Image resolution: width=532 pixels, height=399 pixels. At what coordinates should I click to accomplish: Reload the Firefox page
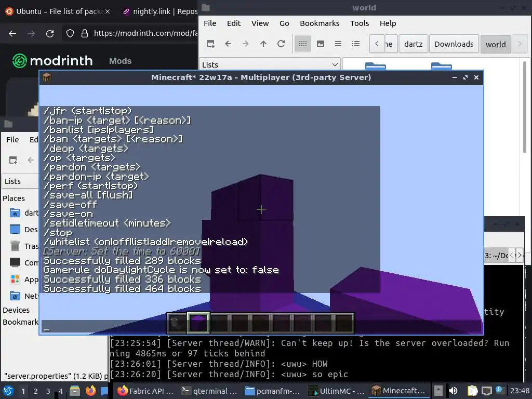tap(50, 33)
